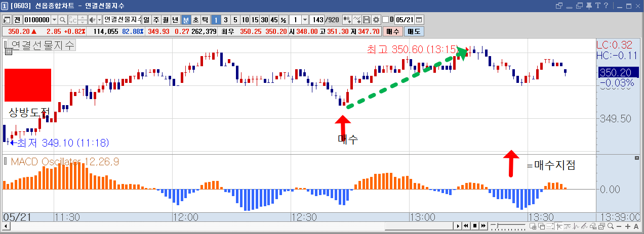This screenshot has width=644, height=234.
Task: Click the stop button in replay controls
Action: [475, 226]
